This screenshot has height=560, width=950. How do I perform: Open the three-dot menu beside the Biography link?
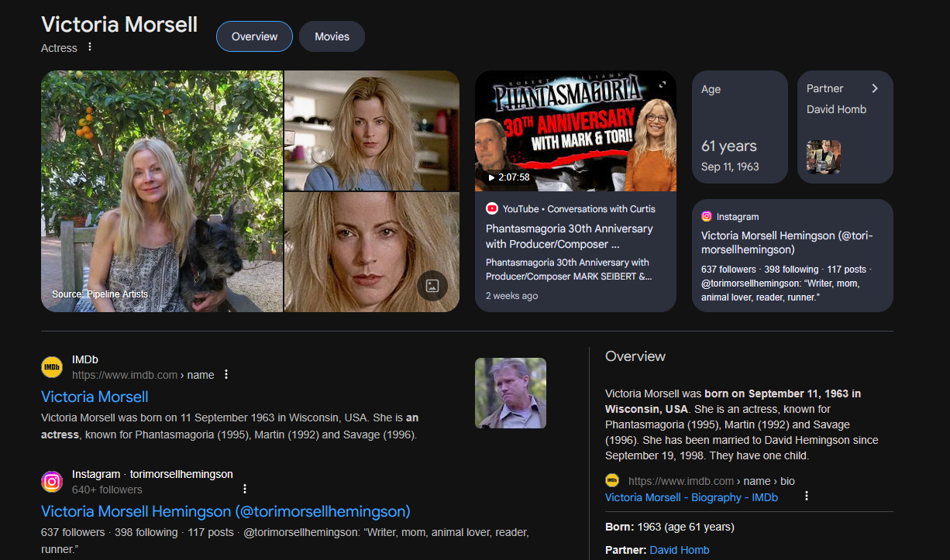806,496
